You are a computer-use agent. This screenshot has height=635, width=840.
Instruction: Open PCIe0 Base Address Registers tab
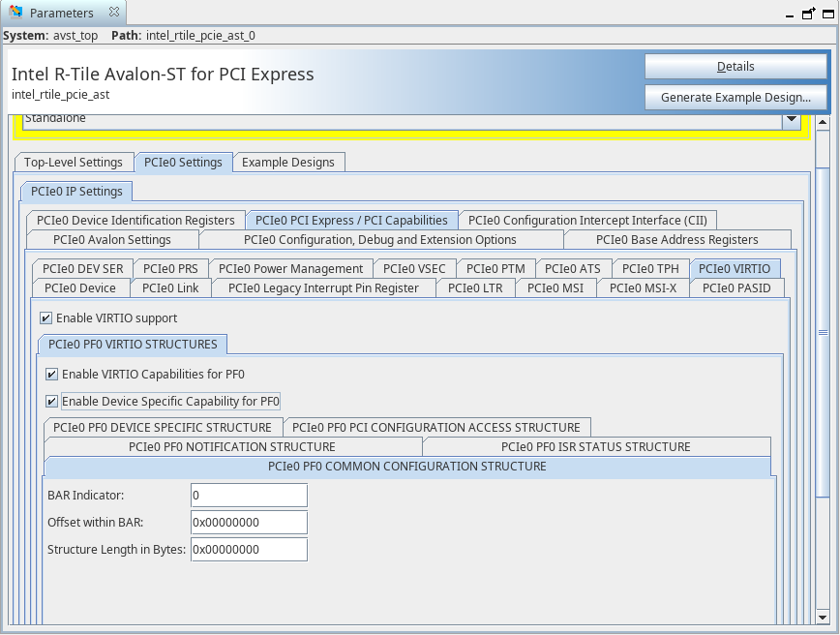[x=677, y=239]
